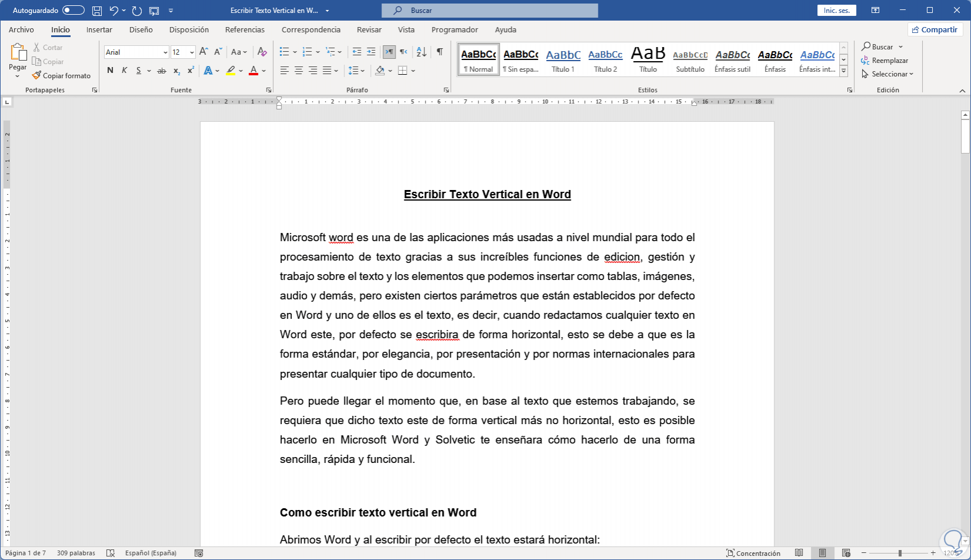
Task: Adjust the zoom slider handle
Action: [x=900, y=553]
